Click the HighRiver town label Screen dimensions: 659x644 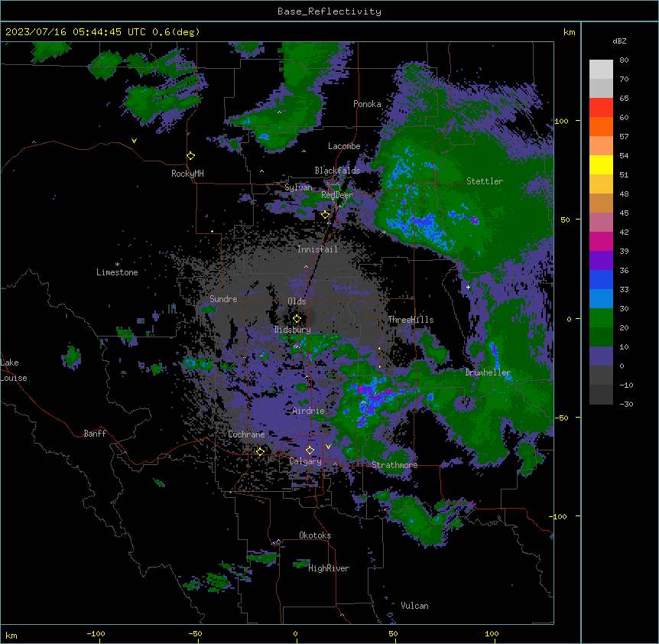(329, 568)
